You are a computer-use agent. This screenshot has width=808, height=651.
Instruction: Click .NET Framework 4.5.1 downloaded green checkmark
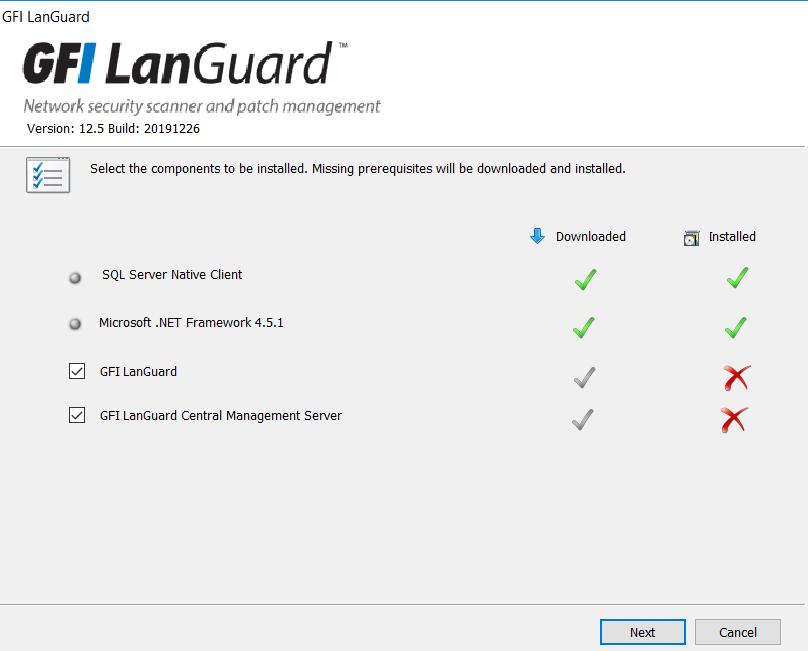(584, 327)
